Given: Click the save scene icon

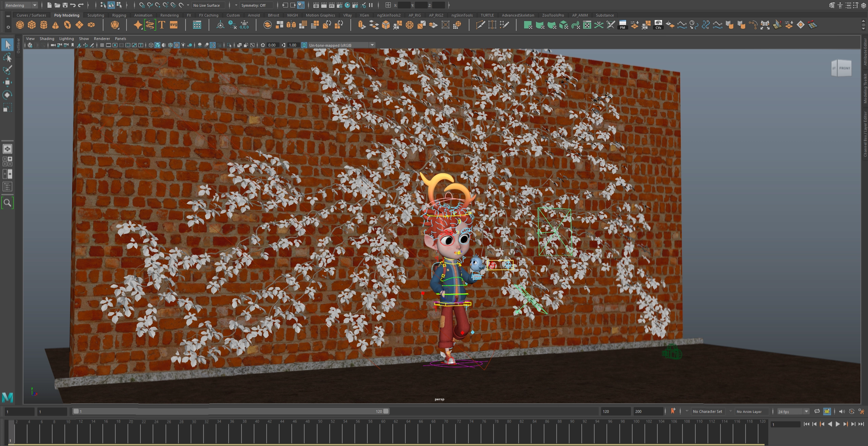Looking at the screenshot, I should click(x=65, y=5).
